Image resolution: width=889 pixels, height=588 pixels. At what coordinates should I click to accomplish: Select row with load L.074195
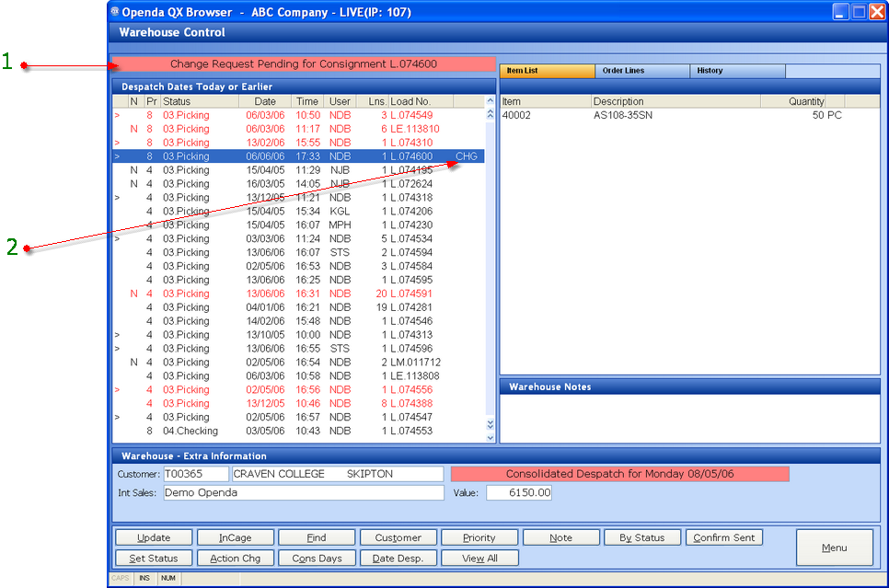[x=299, y=170]
